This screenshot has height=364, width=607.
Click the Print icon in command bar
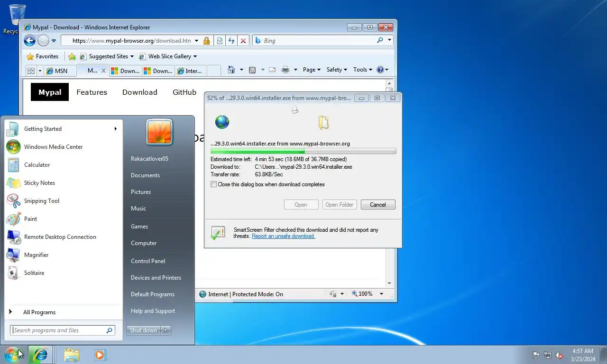click(x=285, y=70)
